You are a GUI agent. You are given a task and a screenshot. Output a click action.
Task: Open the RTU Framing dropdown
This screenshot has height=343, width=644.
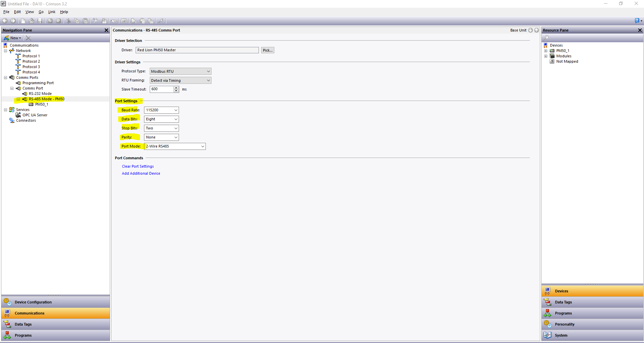181,80
